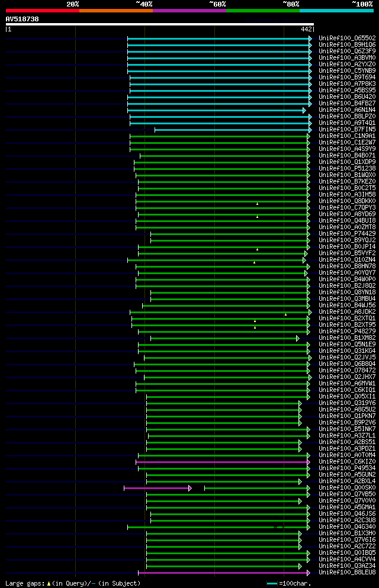Click the red 20% identity legend segment
The image size is (379, 588).
pos(43,11)
